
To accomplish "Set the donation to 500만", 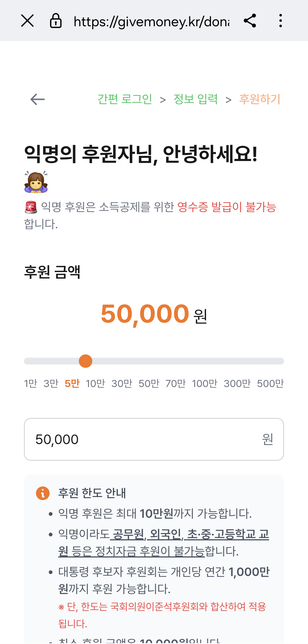I will pyautogui.click(x=270, y=384).
